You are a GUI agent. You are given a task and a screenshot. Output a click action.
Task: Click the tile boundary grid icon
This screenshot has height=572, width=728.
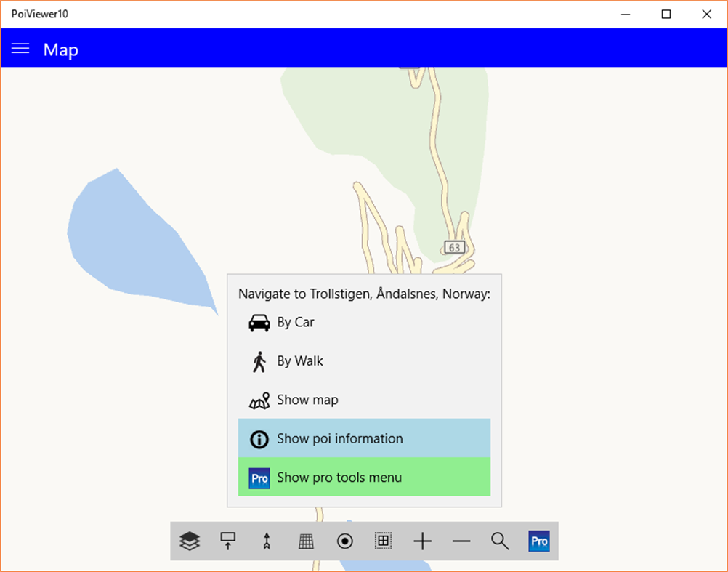tap(383, 541)
